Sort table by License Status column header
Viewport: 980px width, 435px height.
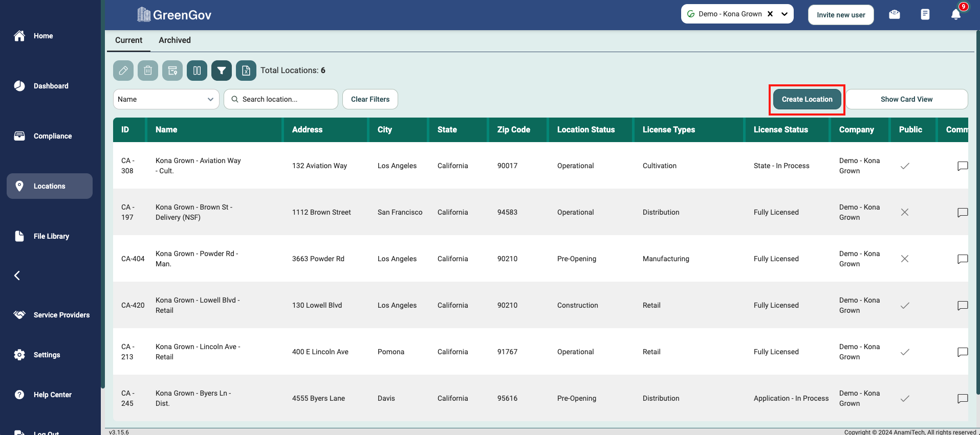click(780, 130)
